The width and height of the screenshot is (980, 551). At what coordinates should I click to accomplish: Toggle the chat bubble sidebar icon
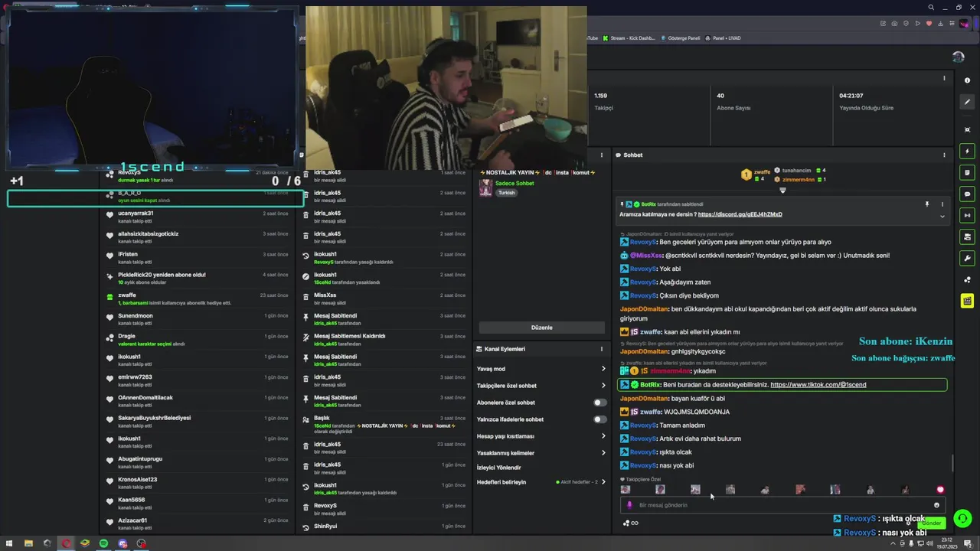(x=967, y=194)
